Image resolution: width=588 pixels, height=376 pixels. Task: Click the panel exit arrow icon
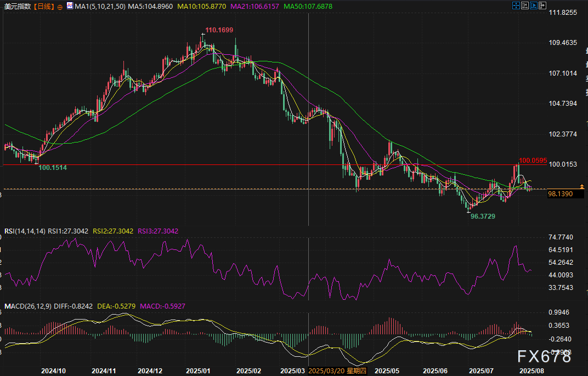tap(542, 5)
